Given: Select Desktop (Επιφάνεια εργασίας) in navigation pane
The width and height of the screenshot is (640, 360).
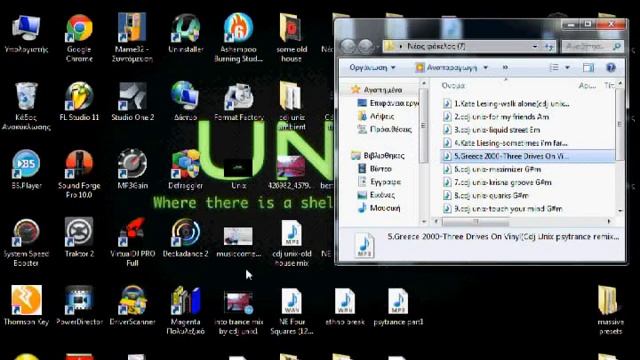Looking at the screenshot, I should 388,103.
